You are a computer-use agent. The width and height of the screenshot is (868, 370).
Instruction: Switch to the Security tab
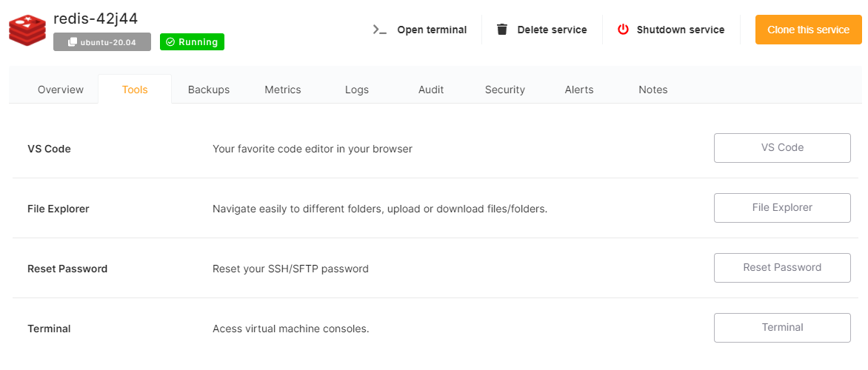505,90
